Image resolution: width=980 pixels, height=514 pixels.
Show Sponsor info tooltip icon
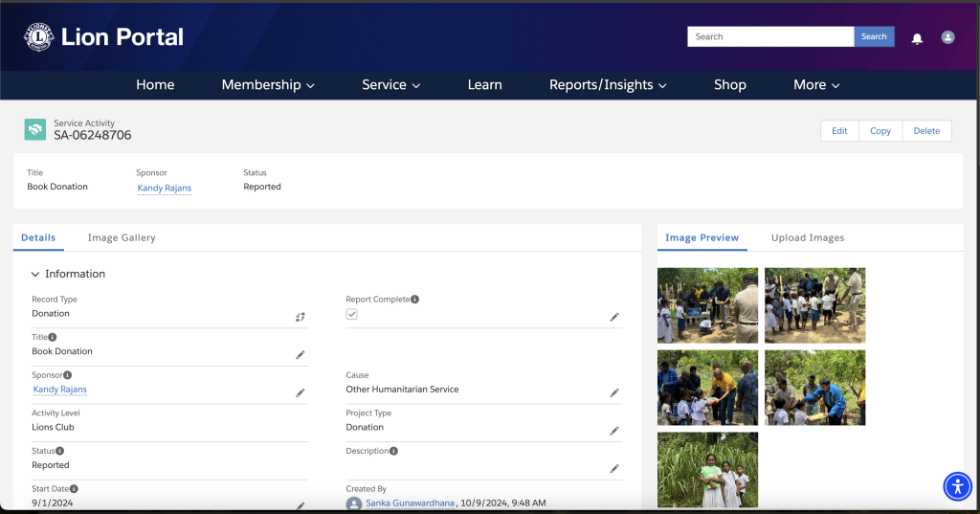point(68,375)
